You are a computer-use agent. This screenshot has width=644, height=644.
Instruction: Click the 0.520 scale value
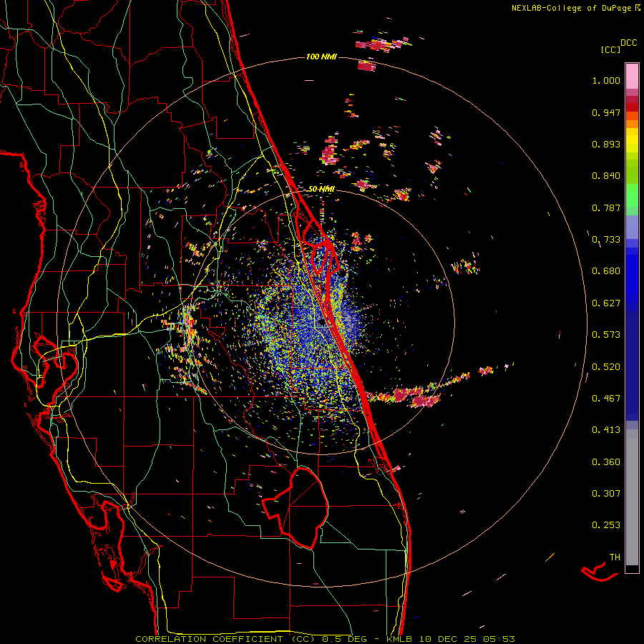[606, 366]
